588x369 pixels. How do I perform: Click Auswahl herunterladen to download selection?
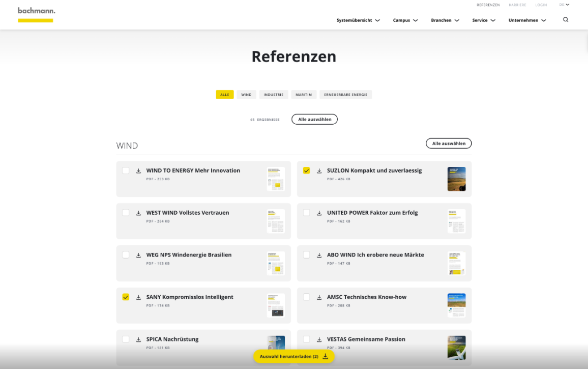pyautogui.click(x=293, y=356)
